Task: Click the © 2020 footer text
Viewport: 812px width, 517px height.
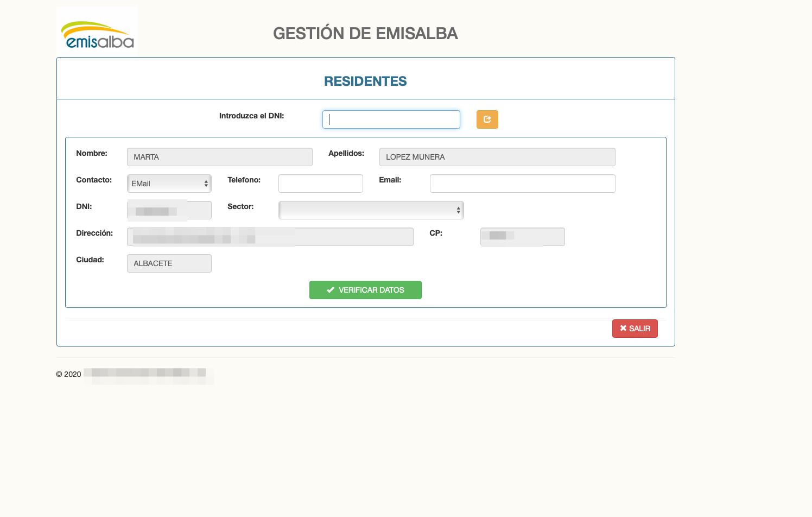Action: (x=69, y=374)
